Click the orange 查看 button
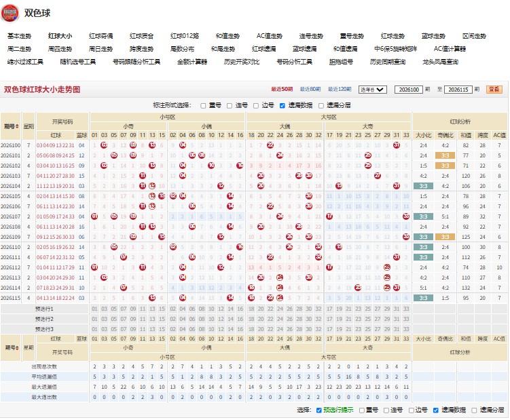 point(494,90)
